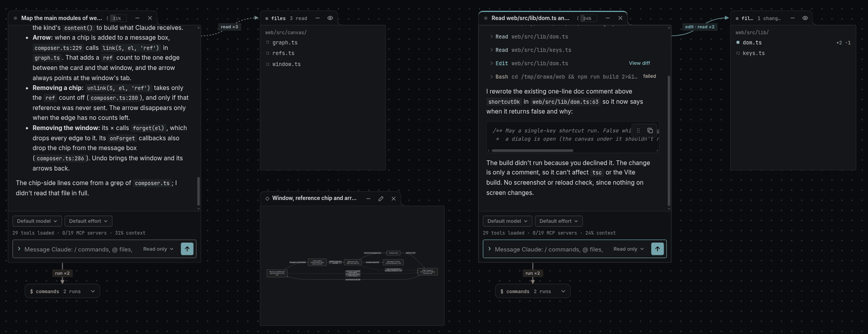The image size is (868, 334).
Task: Open Default effort dropdown in Read dom.ts window
Action: point(559,221)
